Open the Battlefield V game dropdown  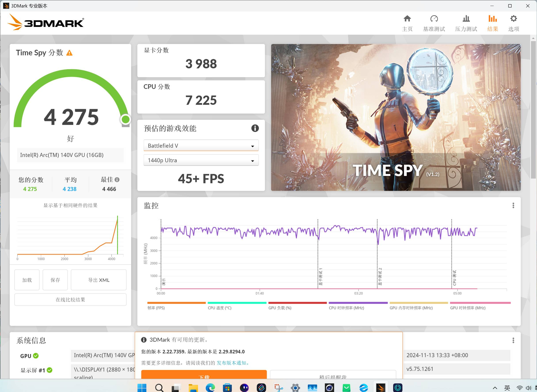[x=201, y=145]
